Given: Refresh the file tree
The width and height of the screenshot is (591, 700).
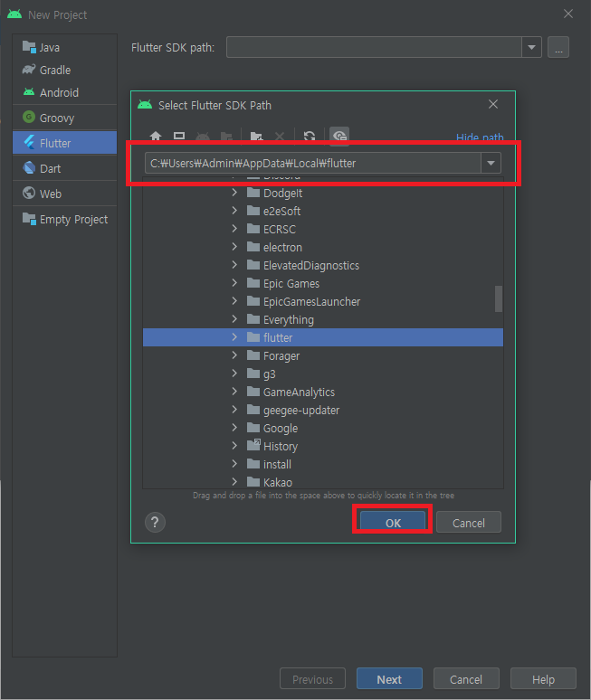Looking at the screenshot, I should [310, 137].
